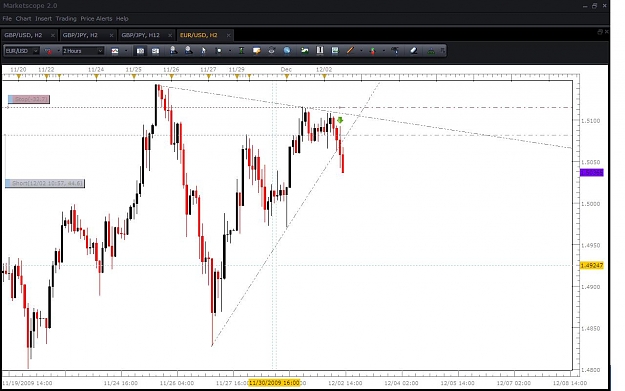Click the 1.5000 price axis label
The height and width of the screenshot is (391, 625).
click(x=590, y=204)
